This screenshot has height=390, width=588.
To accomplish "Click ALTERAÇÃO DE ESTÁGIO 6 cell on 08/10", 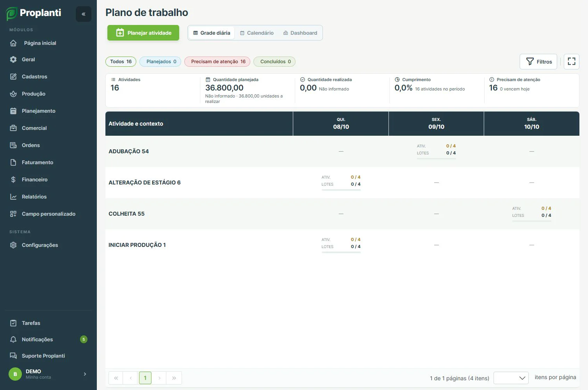I will tap(341, 183).
